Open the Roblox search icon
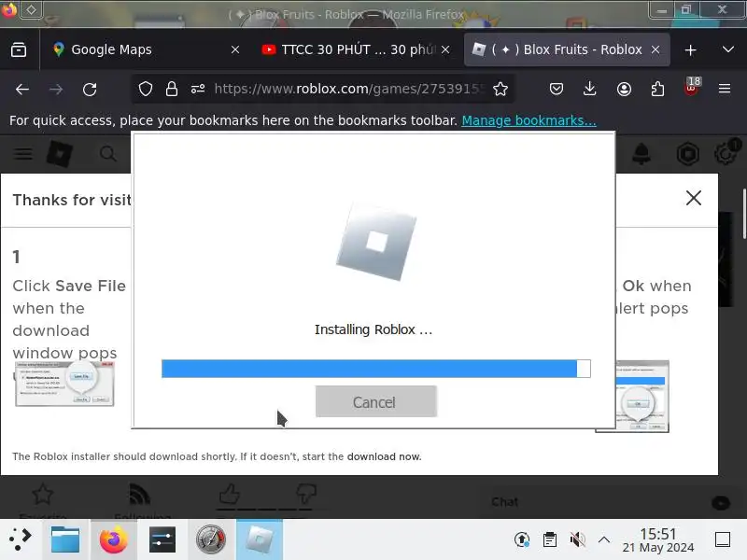This screenshot has width=747, height=560. point(108,154)
